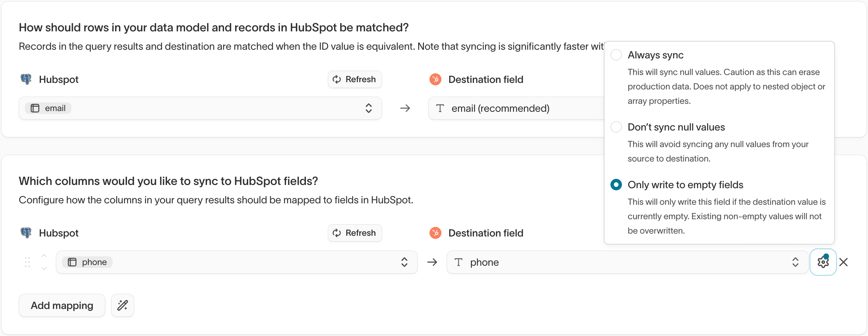Image resolution: width=868 pixels, height=336 pixels.
Task: Click the arrow icon between email and destination
Action: [x=404, y=108]
